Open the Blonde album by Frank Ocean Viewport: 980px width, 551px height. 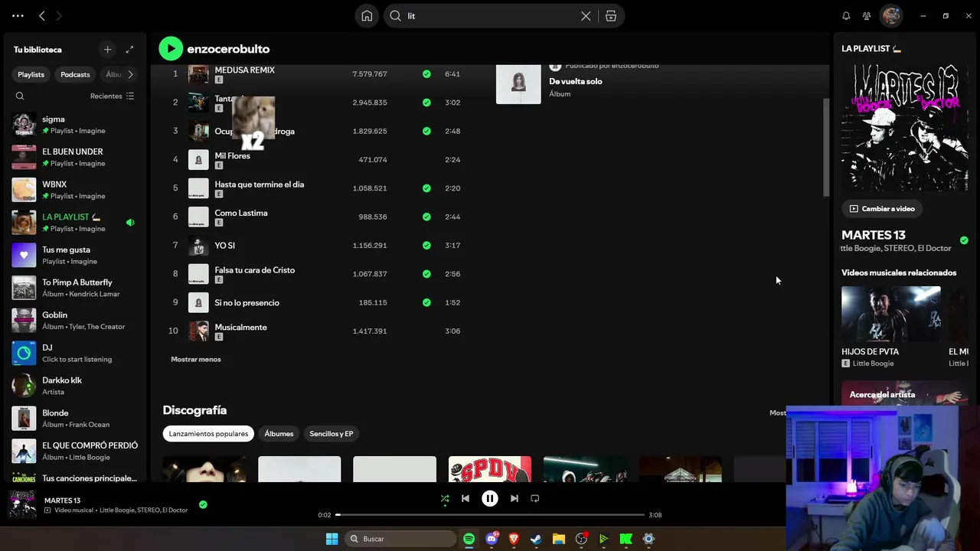75,419
